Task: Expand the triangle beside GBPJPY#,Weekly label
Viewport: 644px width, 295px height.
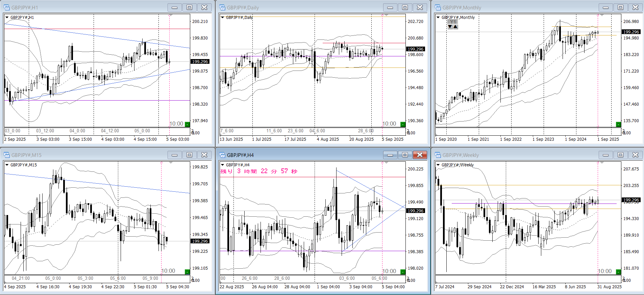Action: (x=438, y=165)
